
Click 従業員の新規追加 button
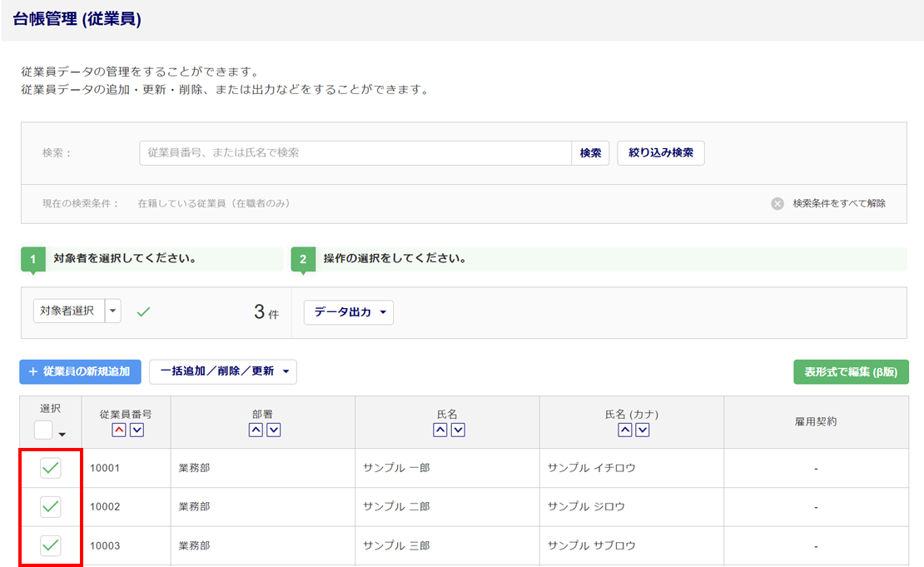click(80, 372)
